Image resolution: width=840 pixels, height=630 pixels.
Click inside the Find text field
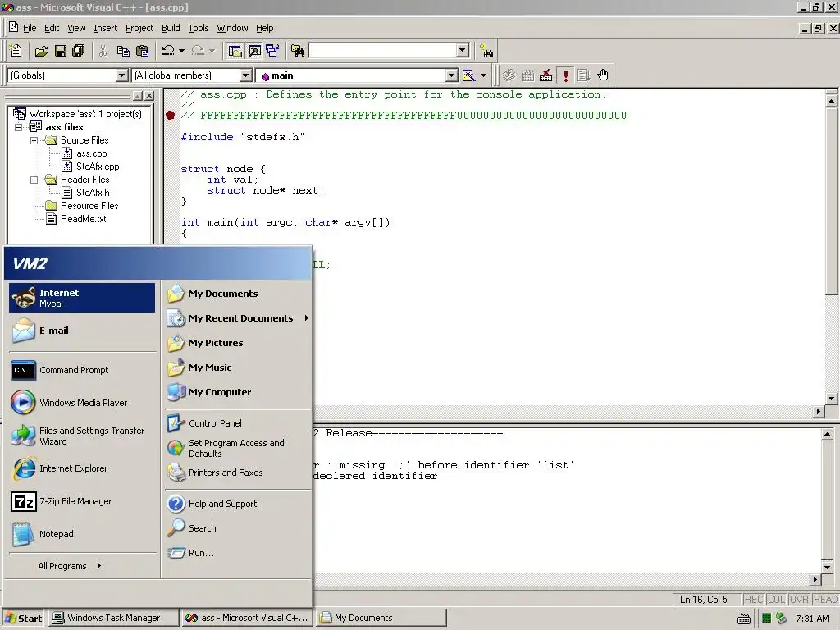382,50
